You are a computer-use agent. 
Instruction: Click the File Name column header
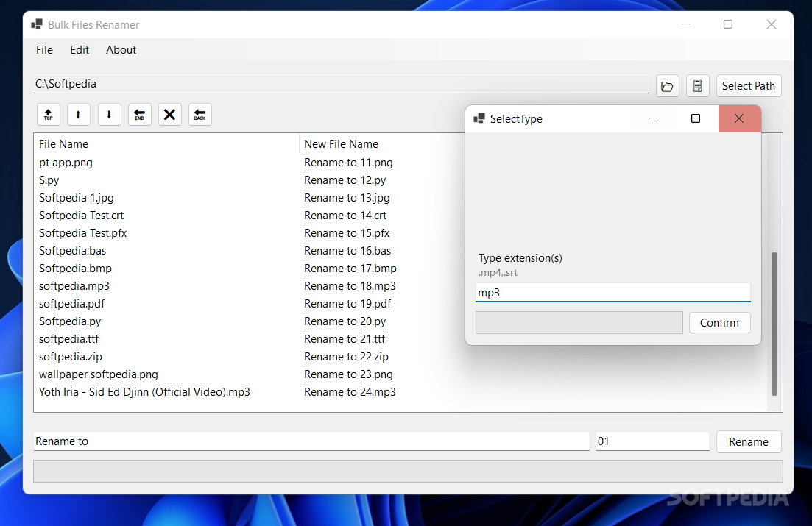point(166,144)
